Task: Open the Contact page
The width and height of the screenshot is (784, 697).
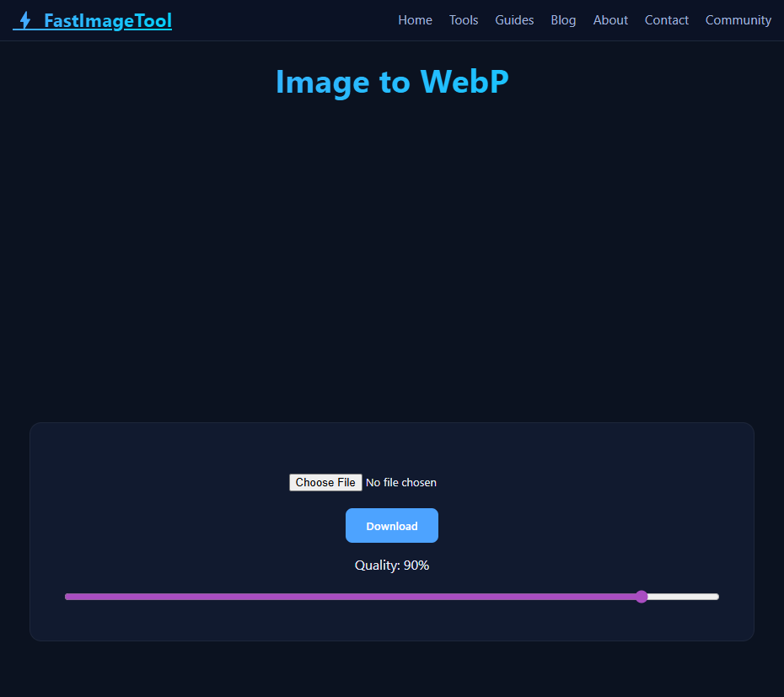Action: click(x=666, y=19)
